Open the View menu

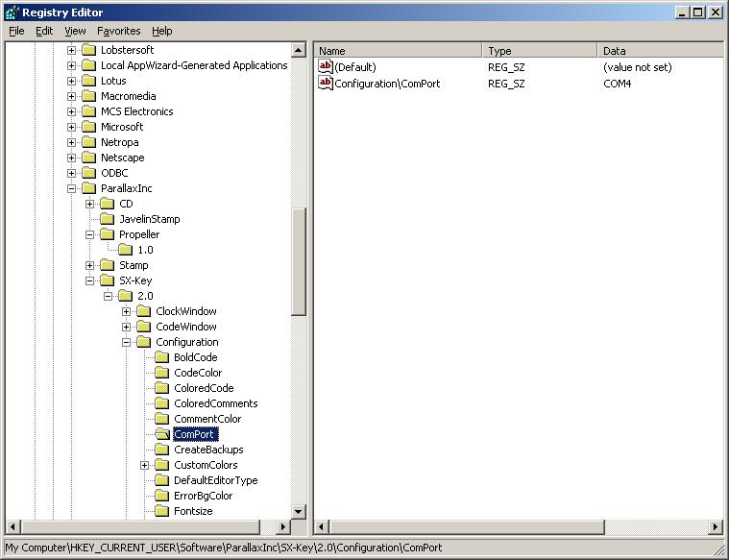tap(75, 31)
